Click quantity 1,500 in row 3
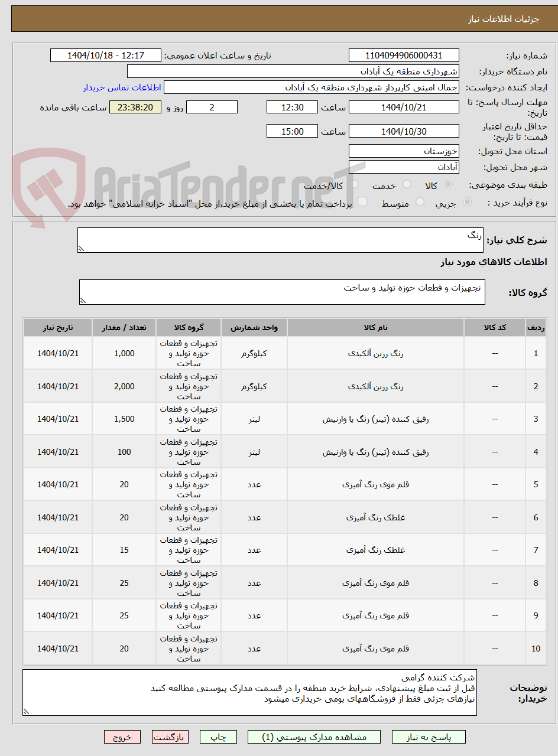Image resolution: width=558 pixels, height=756 pixels. pyautogui.click(x=124, y=419)
